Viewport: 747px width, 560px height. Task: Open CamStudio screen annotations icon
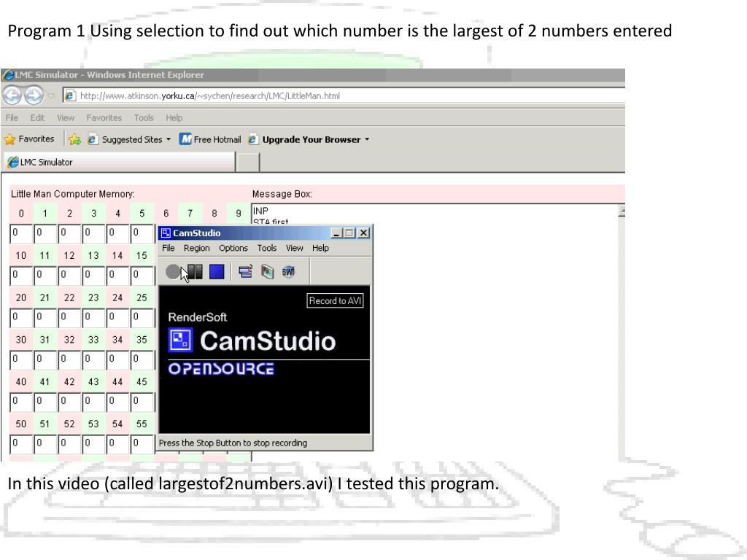[x=267, y=272]
